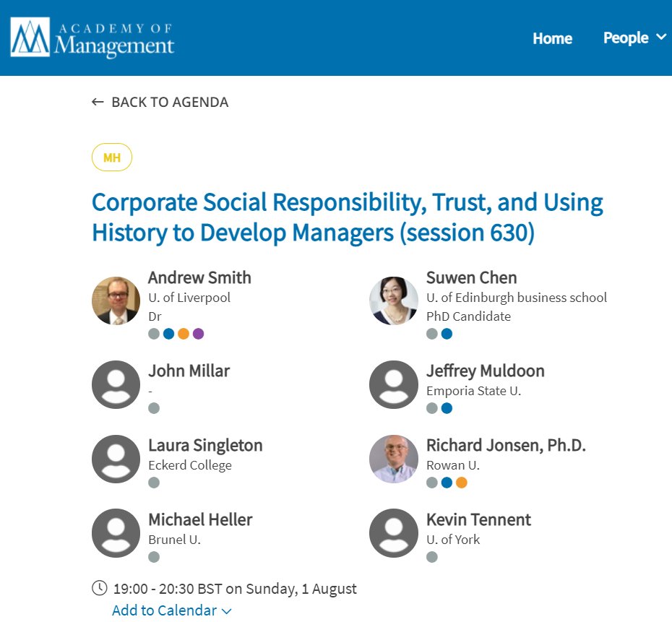Click the back arrow beside Back to Agenda
Image resolution: width=672 pixels, height=622 pixels.
tap(98, 102)
